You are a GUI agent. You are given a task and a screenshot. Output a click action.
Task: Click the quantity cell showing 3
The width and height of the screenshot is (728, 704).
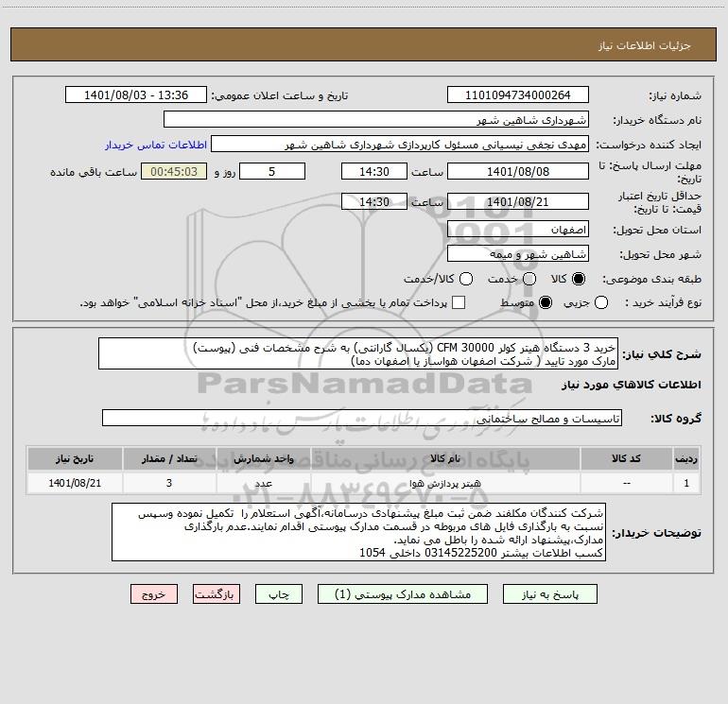point(169,484)
